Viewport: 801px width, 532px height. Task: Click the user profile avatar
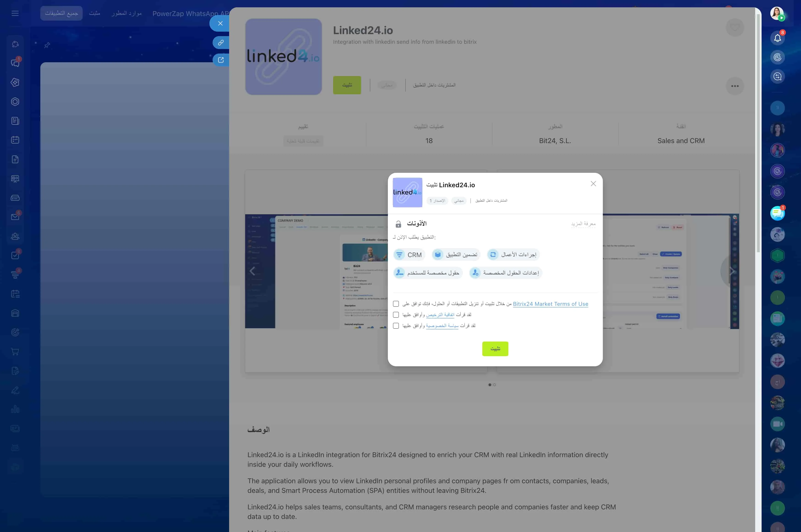[777, 14]
